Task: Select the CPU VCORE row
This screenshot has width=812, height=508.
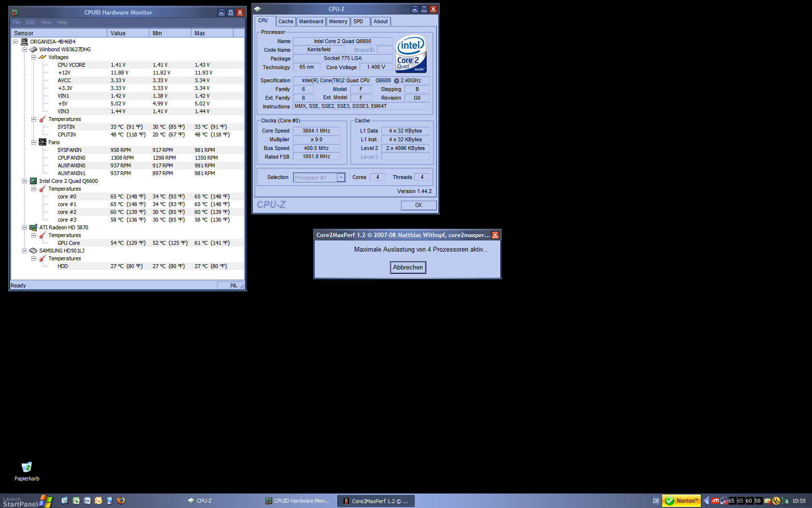Action: 128,65
